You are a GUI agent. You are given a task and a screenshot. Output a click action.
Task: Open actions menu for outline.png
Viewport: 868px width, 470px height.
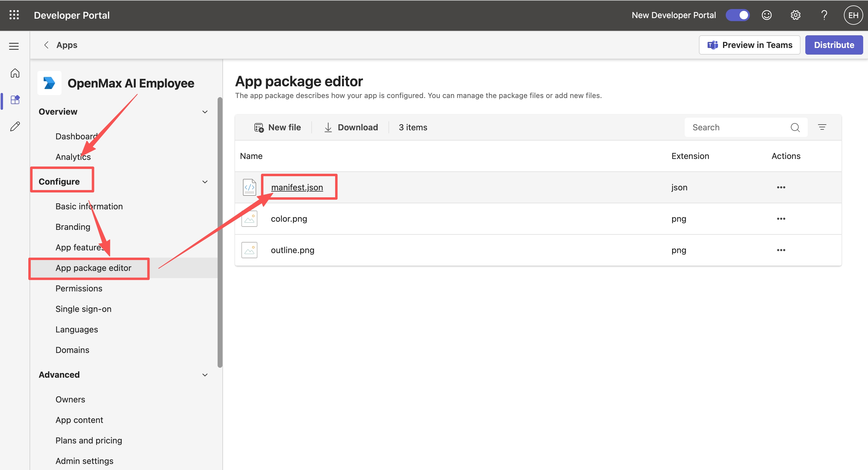781,250
